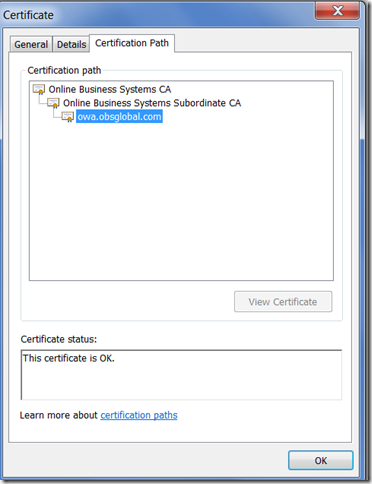
Task: Click the Certificate status text box
Action: 181,375
